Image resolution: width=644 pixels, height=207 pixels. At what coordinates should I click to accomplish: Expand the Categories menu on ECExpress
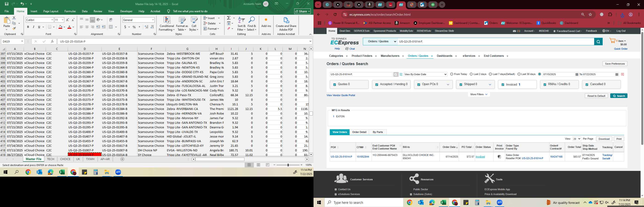(x=338, y=56)
